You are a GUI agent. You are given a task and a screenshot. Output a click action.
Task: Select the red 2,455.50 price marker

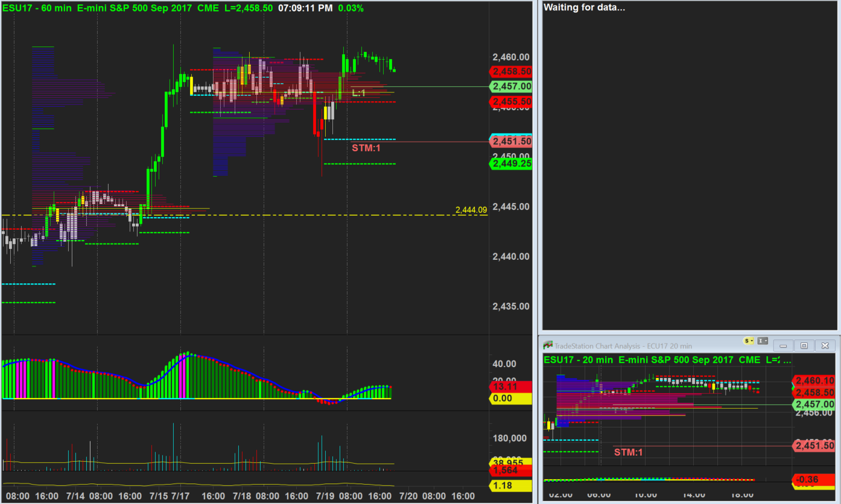pyautogui.click(x=512, y=102)
